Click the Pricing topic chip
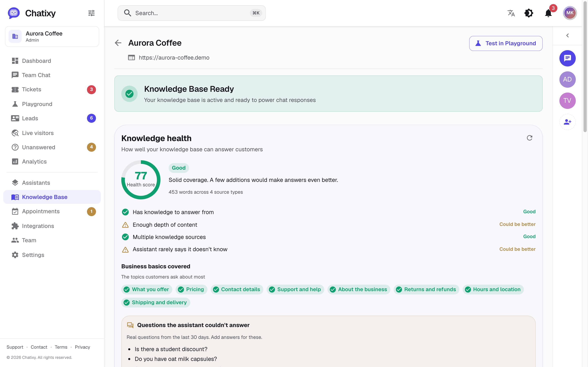Image resolution: width=588 pixels, height=367 pixels. (x=191, y=290)
